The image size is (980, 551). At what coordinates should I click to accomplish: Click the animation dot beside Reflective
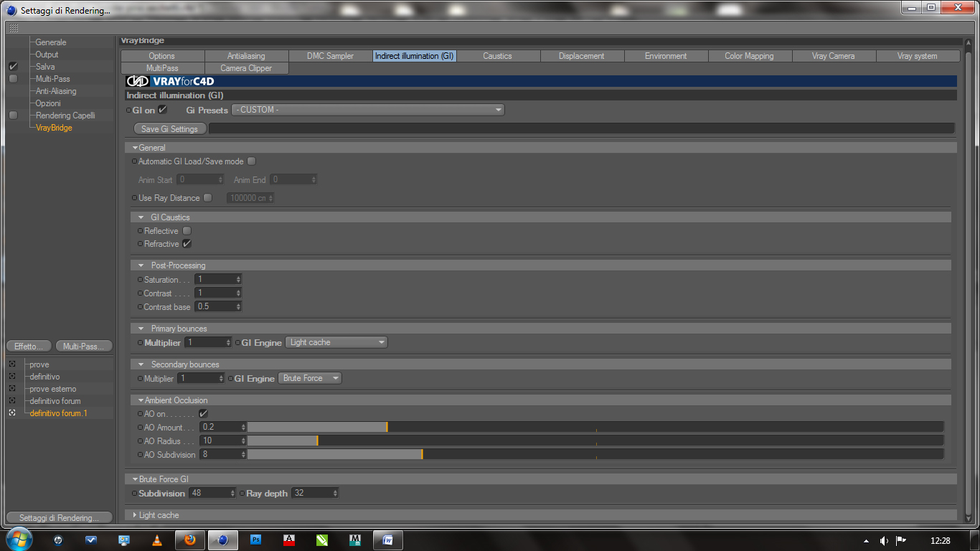click(x=141, y=231)
